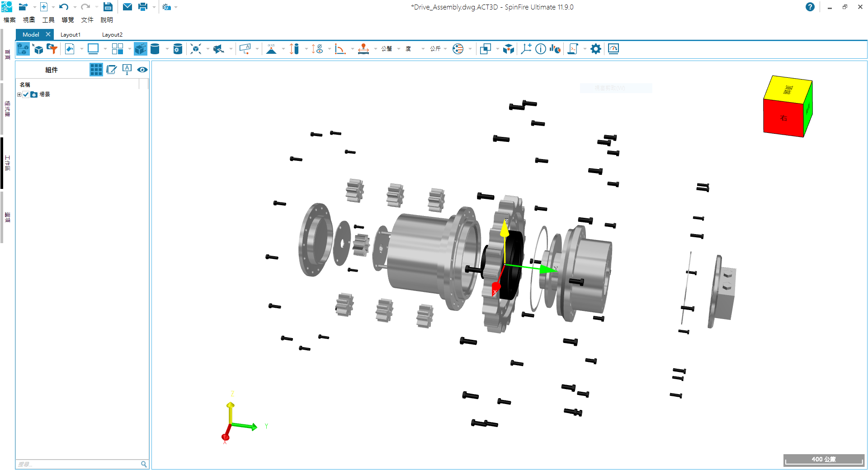
Task: Uncheck the 場景 visibility checkbox
Action: click(x=26, y=94)
